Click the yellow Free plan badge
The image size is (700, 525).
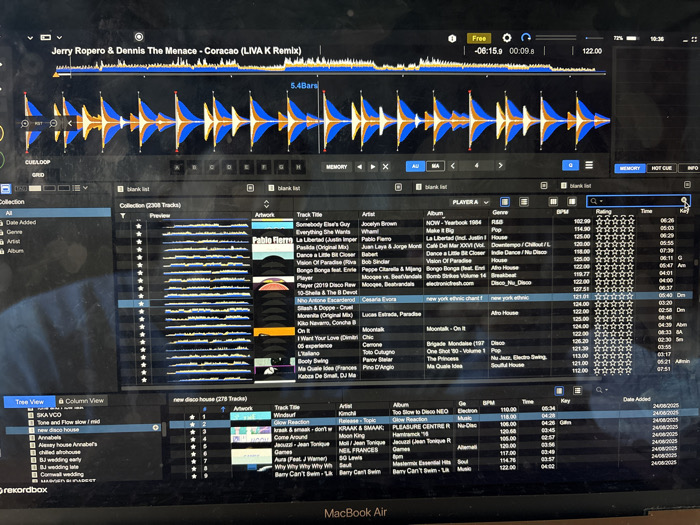[479, 38]
